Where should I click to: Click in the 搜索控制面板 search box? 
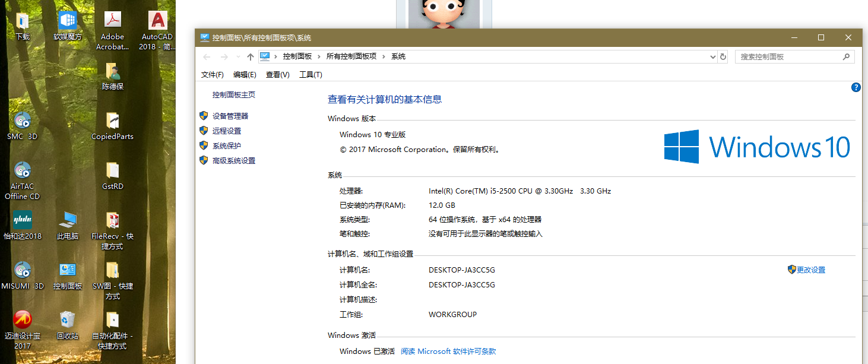tap(788, 56)
